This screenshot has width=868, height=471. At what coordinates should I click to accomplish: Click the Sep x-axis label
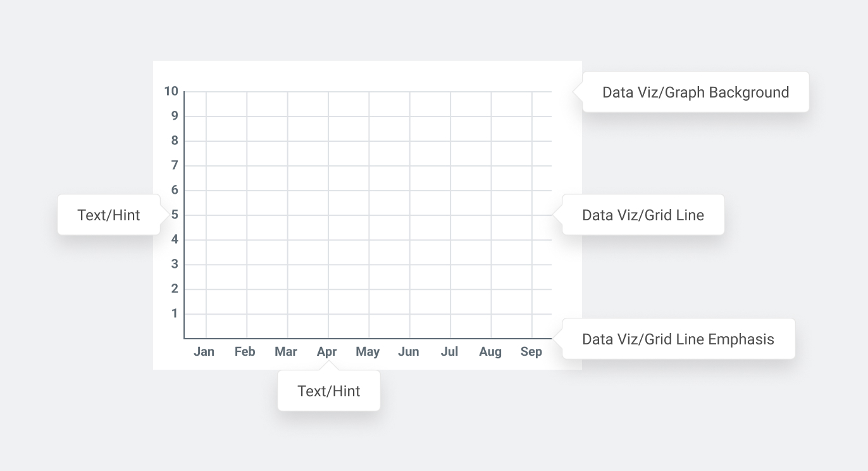531,352
